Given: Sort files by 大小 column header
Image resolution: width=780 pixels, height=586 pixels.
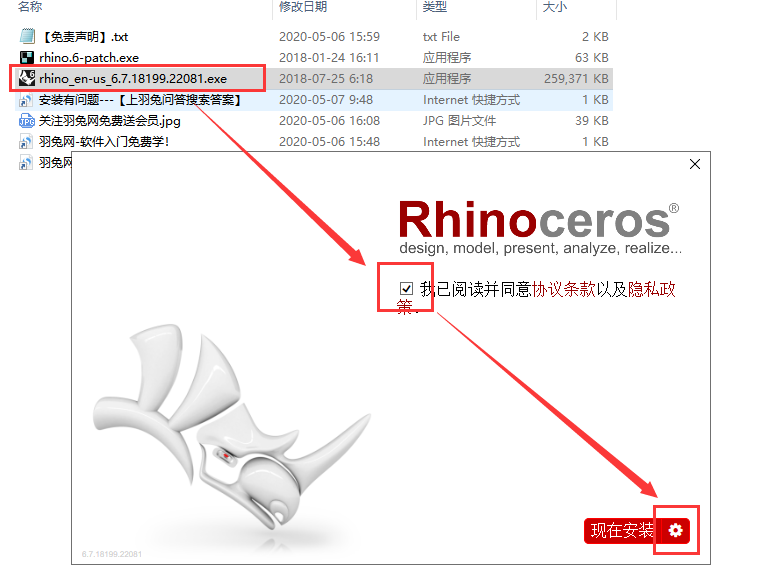Looking at the screenshot, I should [x=555, y=7].
